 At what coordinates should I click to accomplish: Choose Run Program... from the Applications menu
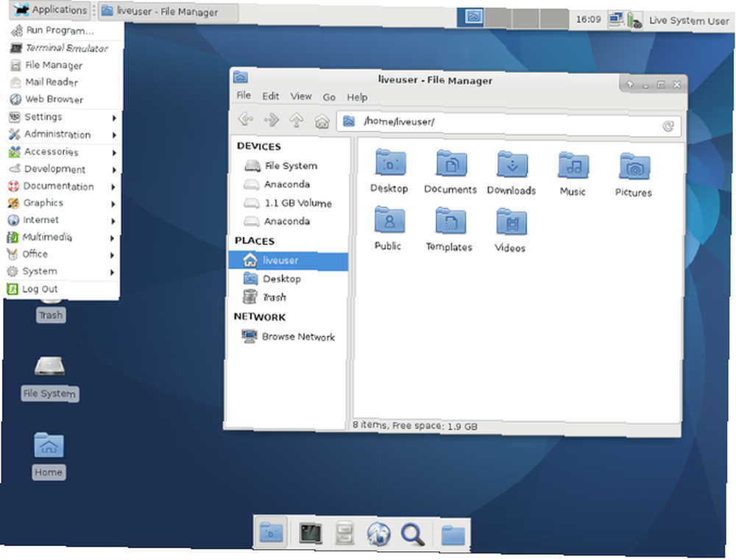click(x=66, y=30)
